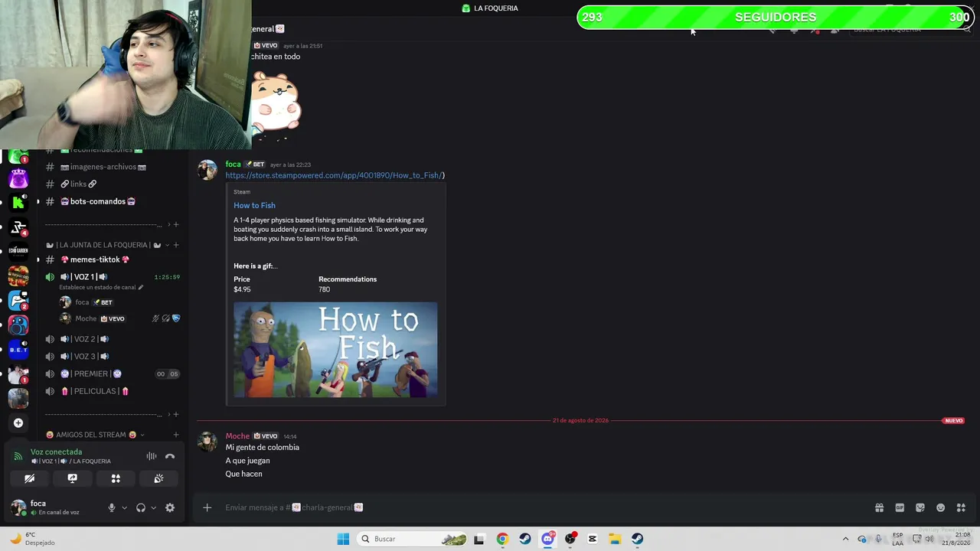This screenshot has height=551, width=980.
Task: Show hidden system tray icons
Action: coord(845,539)
